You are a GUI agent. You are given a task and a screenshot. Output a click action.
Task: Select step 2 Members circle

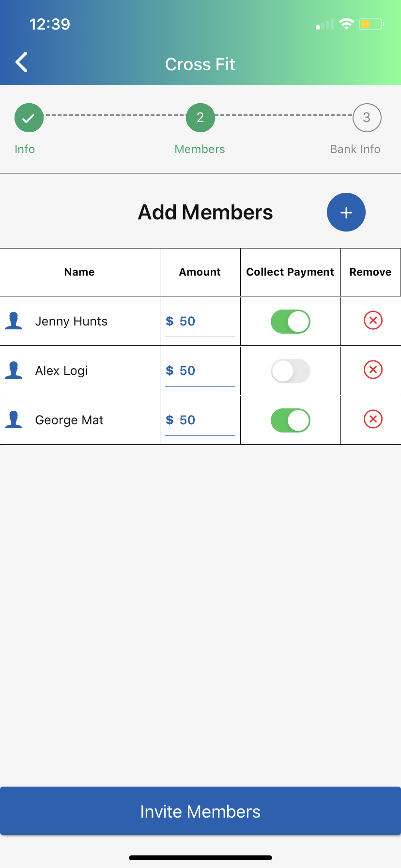click(200, 118)
